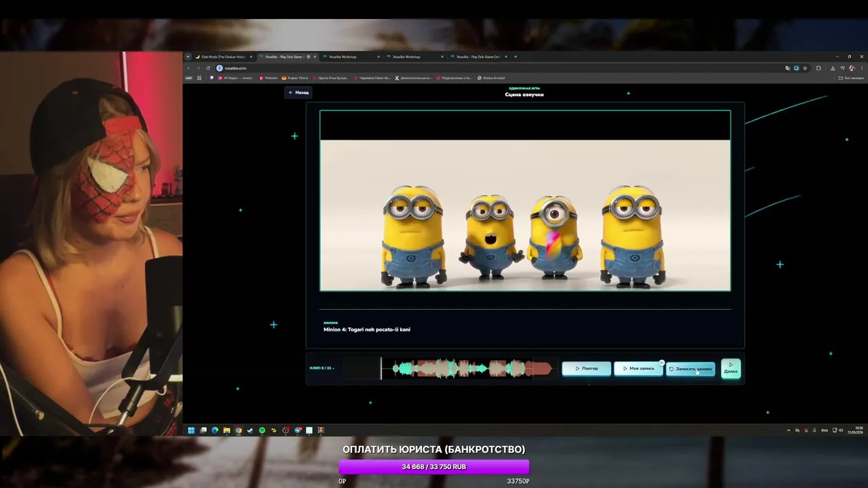Open the VK Видео bookmark
Screen dimensions: 868x488
pyautogui.click(x=236, y=78)
